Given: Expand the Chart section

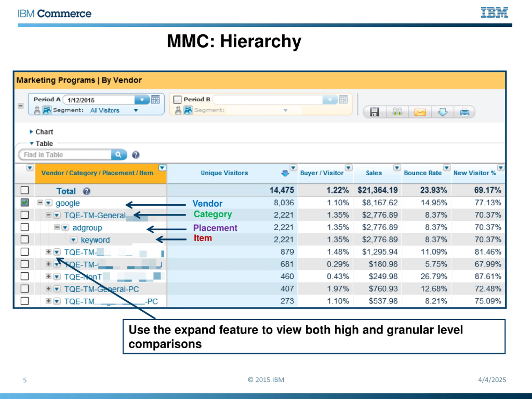Looking at the screenshot, I should point(31,132).
